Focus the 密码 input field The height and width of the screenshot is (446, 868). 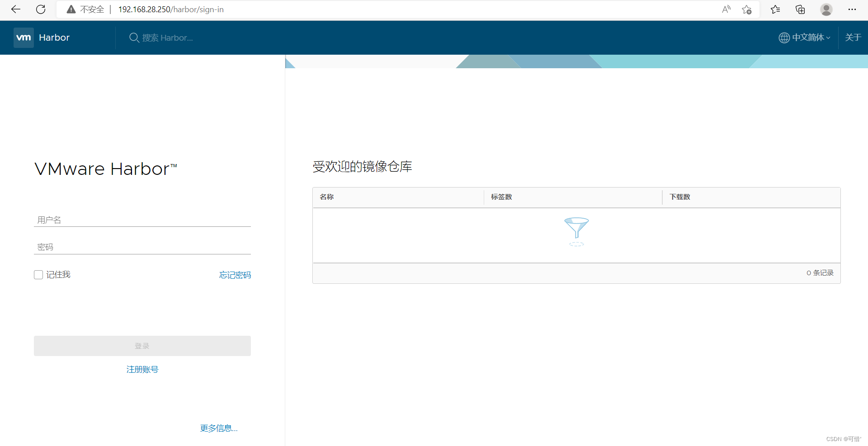142,247
